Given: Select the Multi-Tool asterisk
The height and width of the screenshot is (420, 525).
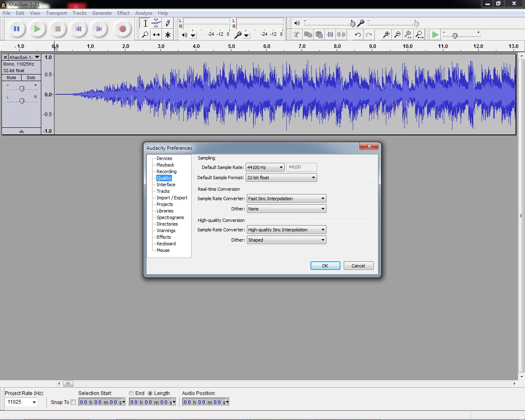Looking at the screenshot, I should click(x=167, y=35).
